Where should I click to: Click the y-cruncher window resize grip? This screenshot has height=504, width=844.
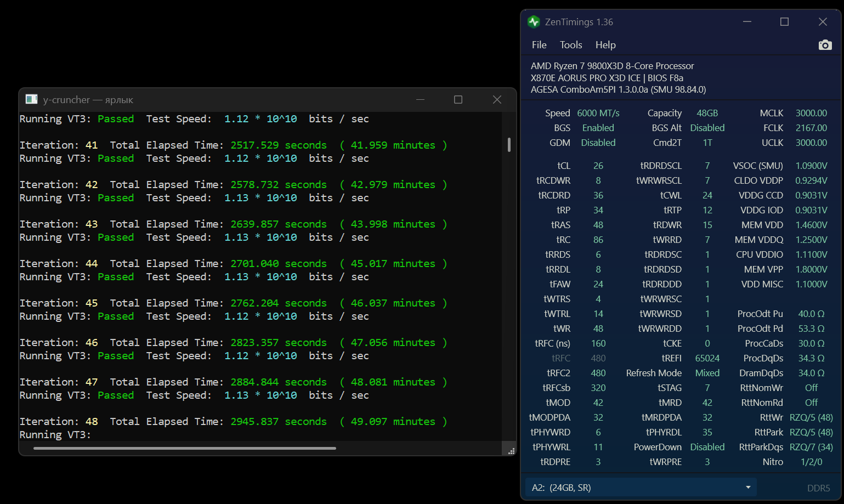click(x=511, y=451)
